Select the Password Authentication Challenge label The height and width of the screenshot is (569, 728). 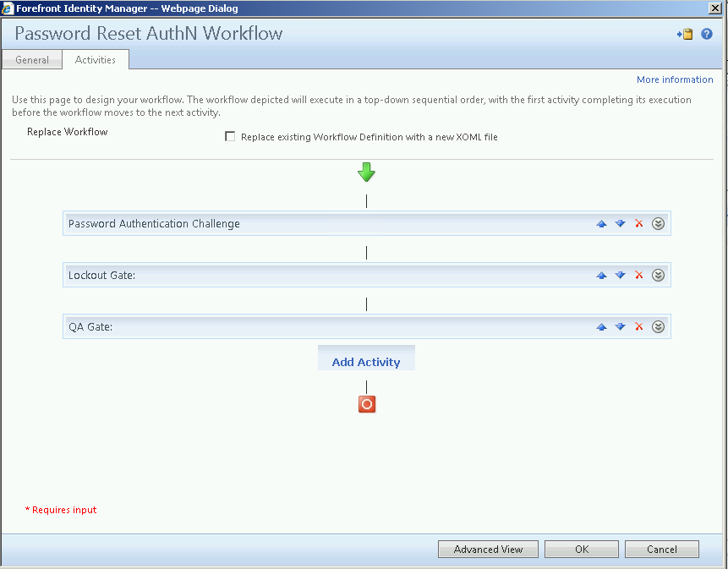(x=154, y=224)
